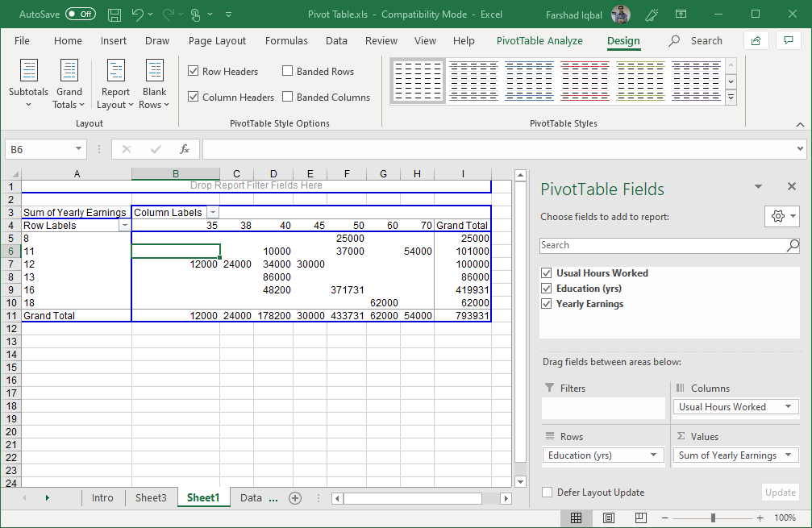Switch to Page Break Preview view
Image resolution: width=812 pixels, height=528 pixels.
tap(641, 518)
